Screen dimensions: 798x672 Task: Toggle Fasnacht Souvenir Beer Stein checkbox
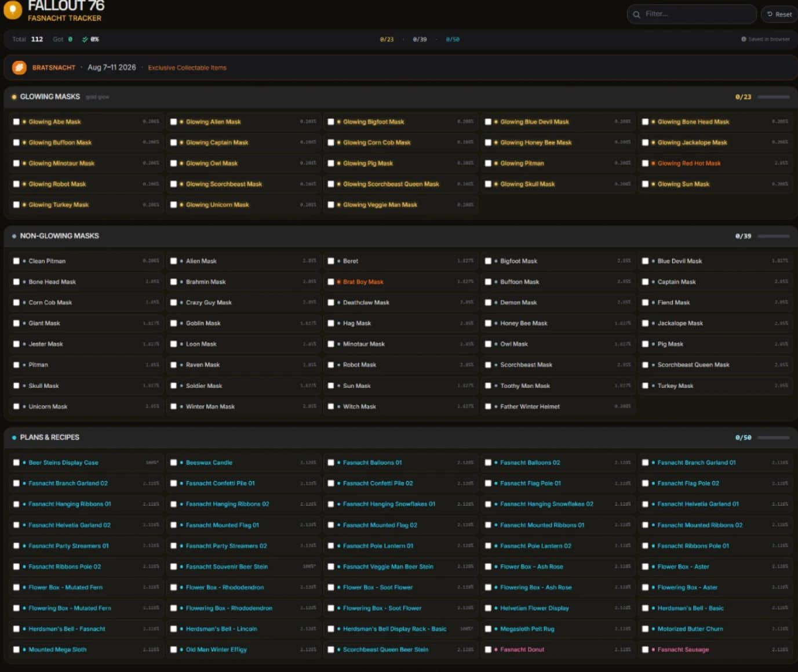173,566
